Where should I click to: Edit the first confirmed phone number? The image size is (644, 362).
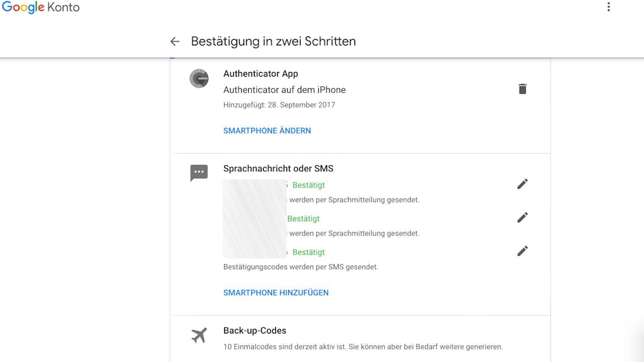522,184
